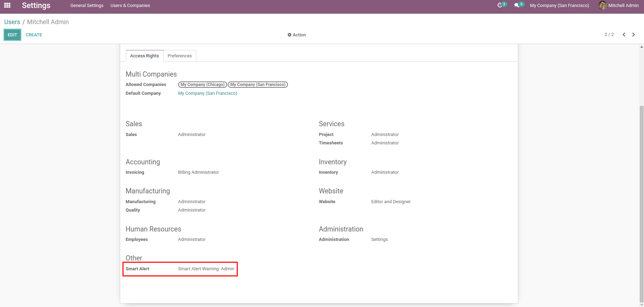The width and height of the screenshot is (644, 307).
Task: Click the Allowed Companies field label
Action: pos(146,85)
